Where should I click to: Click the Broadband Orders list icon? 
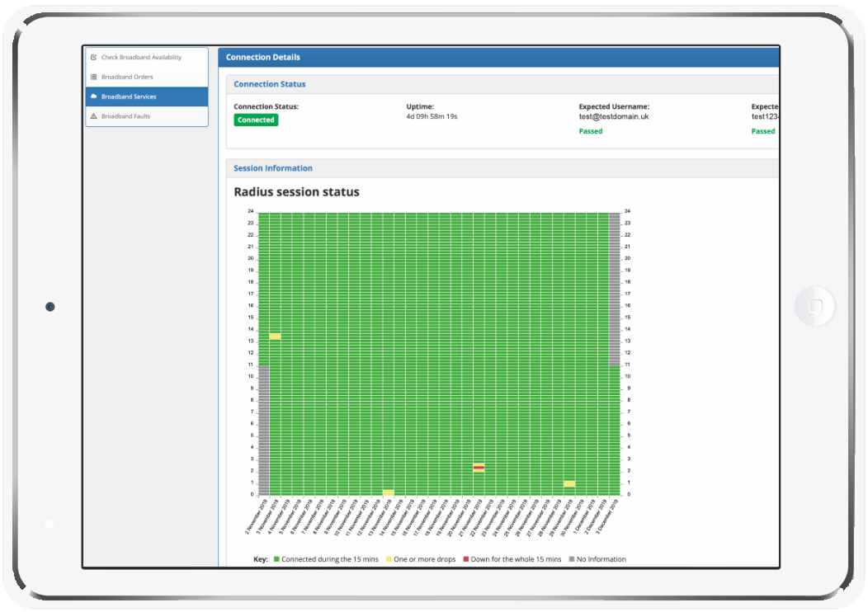(93, 78)
